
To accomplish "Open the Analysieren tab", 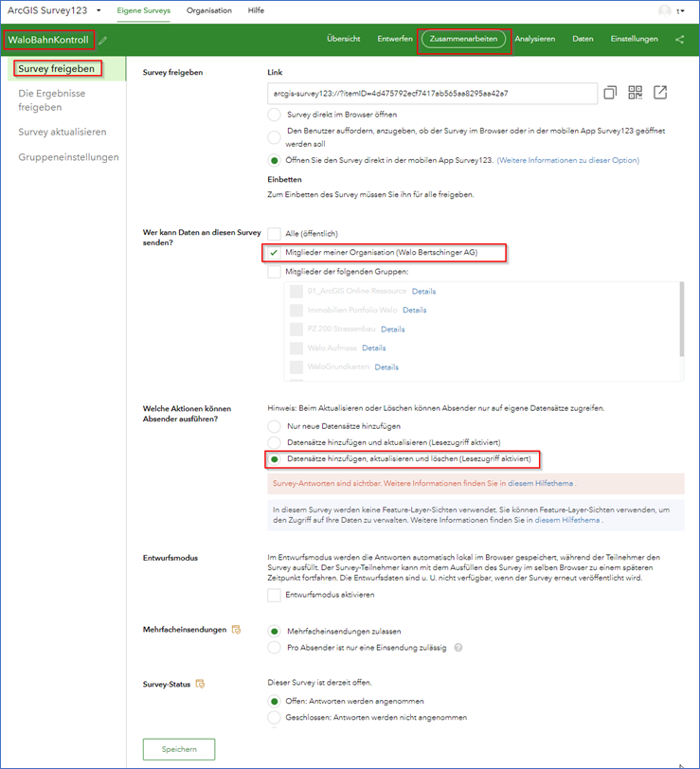I will point(534,39).
